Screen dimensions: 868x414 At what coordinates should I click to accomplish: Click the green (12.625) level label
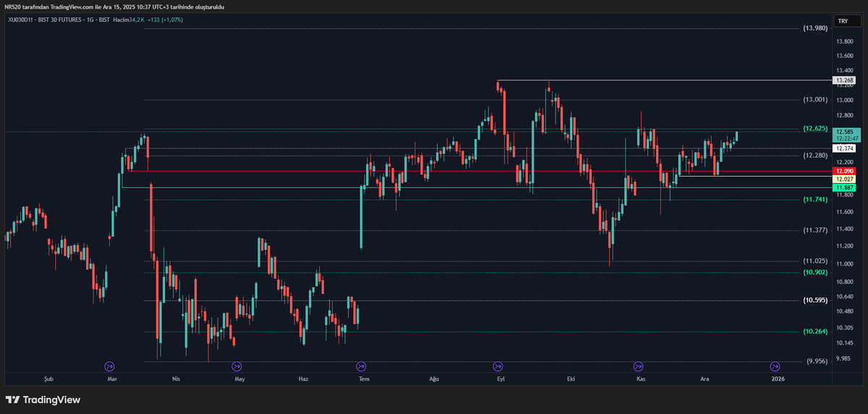click(x=815, y=129)
